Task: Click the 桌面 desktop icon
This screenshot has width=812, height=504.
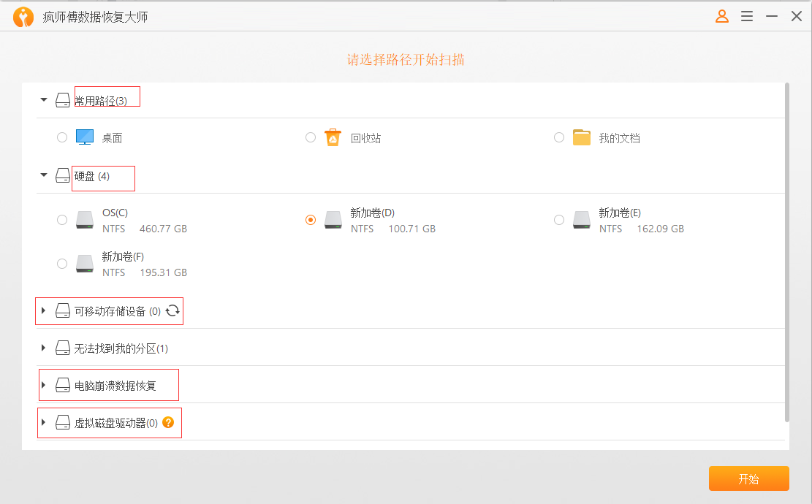Action: pos(84,137)
